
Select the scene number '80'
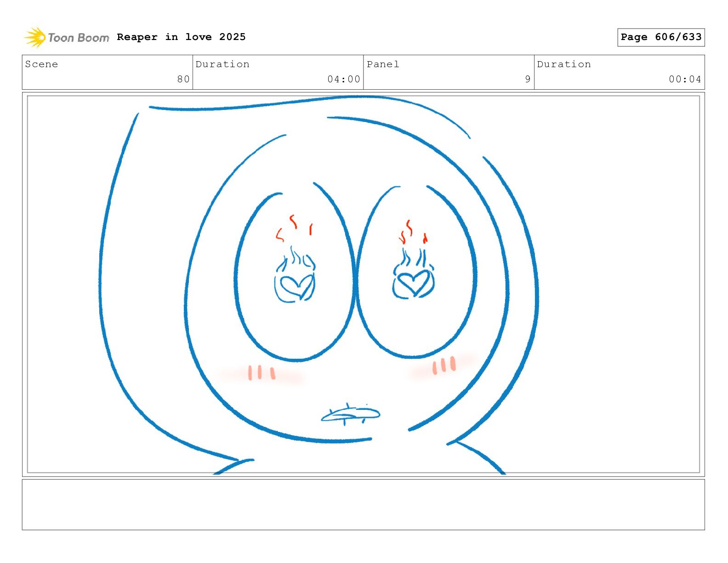point(183,79)
